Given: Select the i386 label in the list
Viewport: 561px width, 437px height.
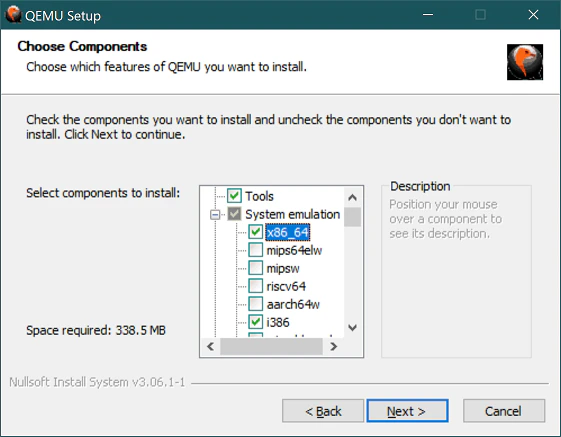Looking at the screenshot, I should coord(278,322).
